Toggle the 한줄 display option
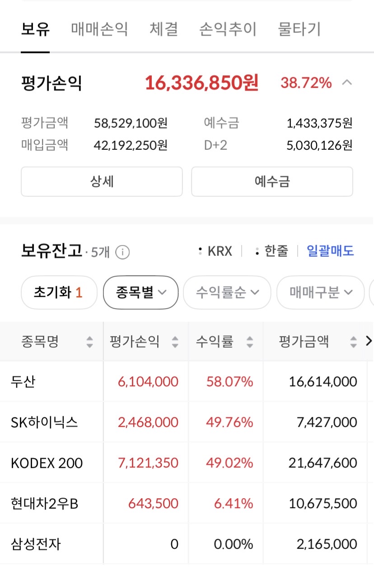This screenshot has height=588, width=374. click(271, 251)
